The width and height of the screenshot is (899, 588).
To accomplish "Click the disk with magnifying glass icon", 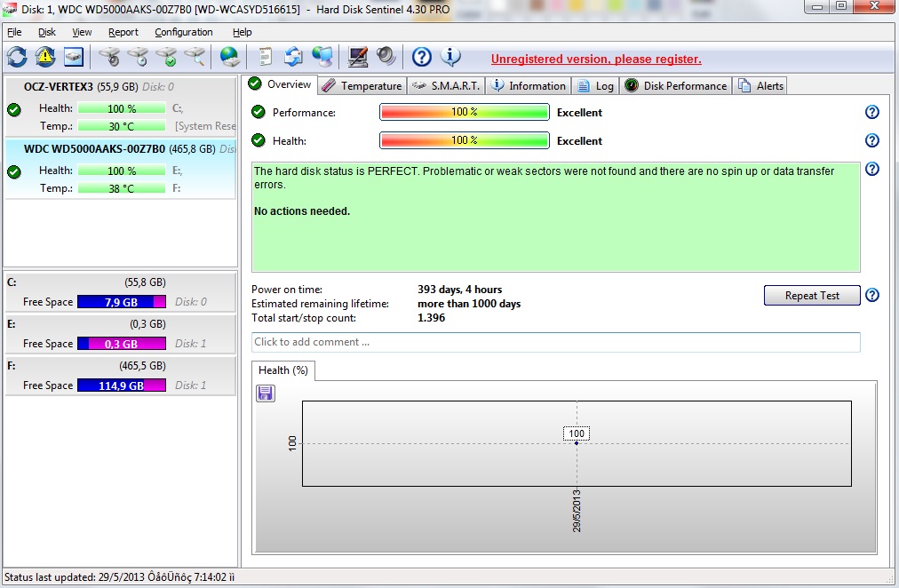I will [195, 57].
